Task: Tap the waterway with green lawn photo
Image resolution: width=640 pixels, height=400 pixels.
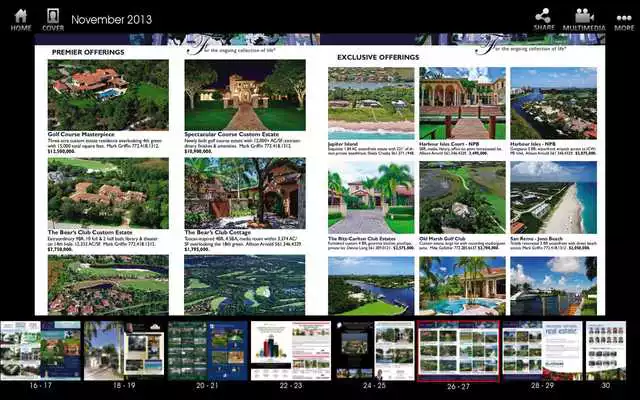Action: click(x=371, y=286)
